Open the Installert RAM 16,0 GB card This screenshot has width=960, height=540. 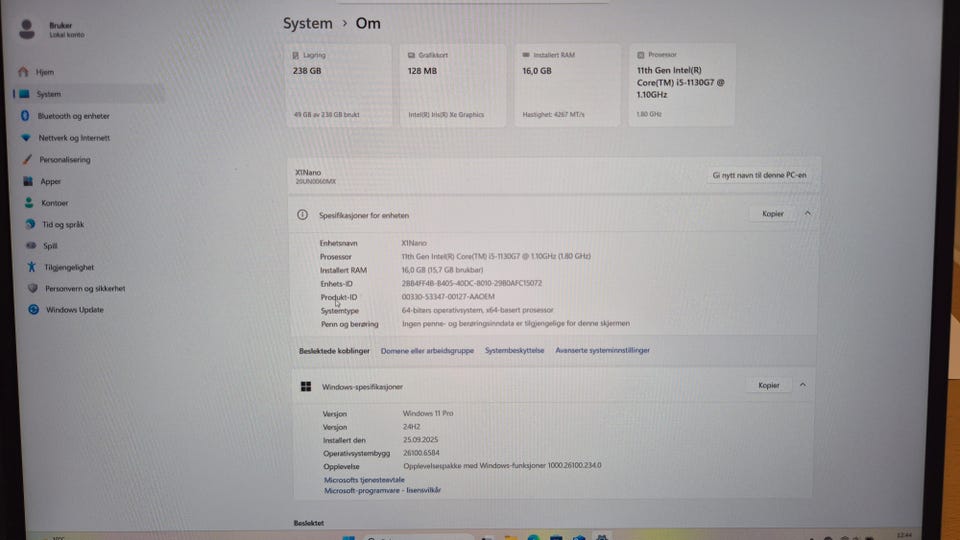tap(567, 85)
